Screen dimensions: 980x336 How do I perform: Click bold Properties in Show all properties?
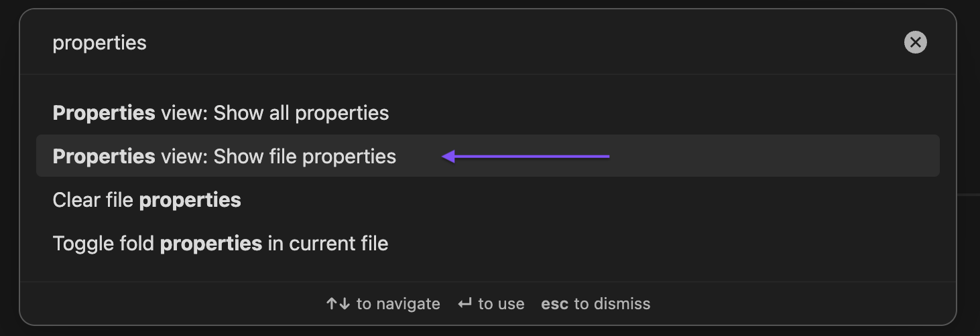[x=104, y=112]
